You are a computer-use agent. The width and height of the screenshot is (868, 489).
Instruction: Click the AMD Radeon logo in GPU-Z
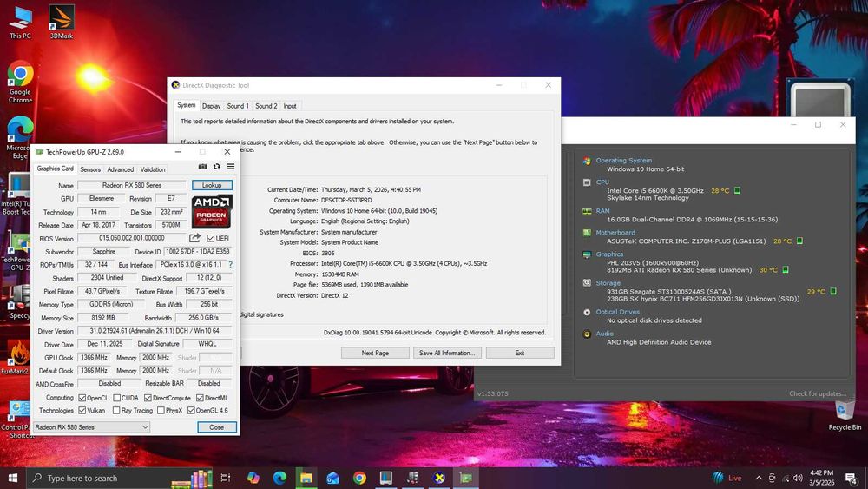212,212
